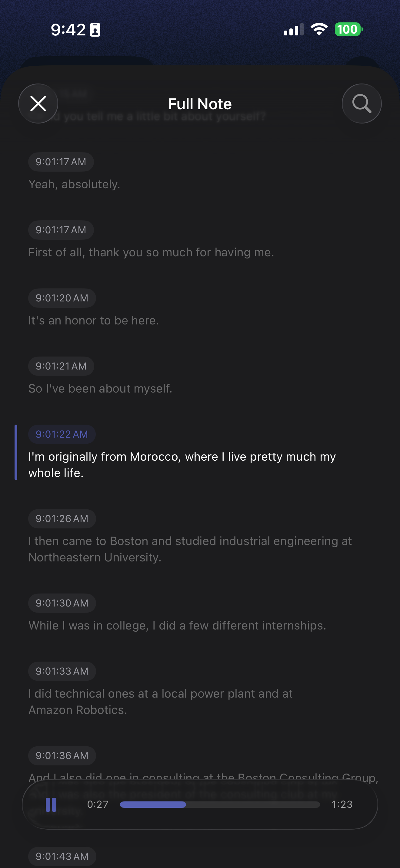Jump to the 9:01:43 AM timestamp
The width and height of the screenshot is (400, 868).
click(x=62, y=856)
